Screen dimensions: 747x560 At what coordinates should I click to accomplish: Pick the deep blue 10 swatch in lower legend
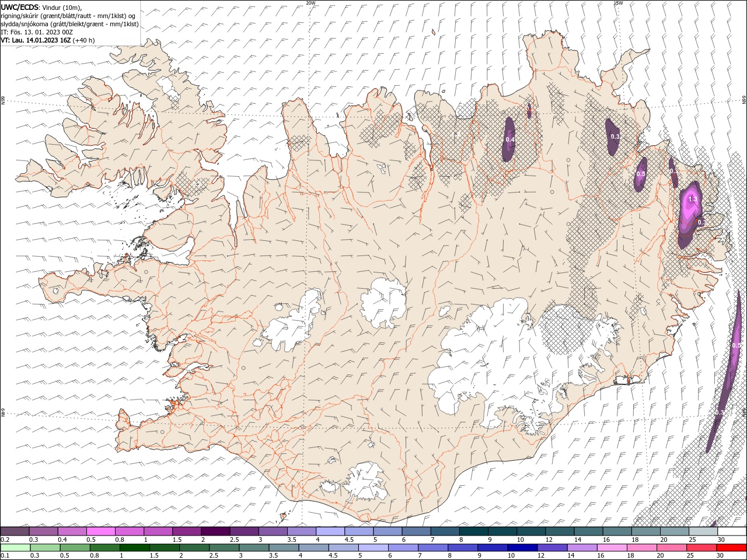(522, 548)
